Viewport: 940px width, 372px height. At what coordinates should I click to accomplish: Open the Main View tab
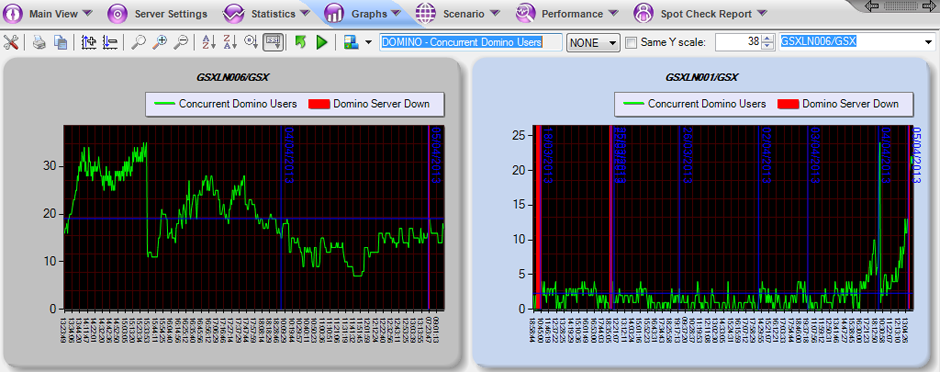click(x=54, y=13)
